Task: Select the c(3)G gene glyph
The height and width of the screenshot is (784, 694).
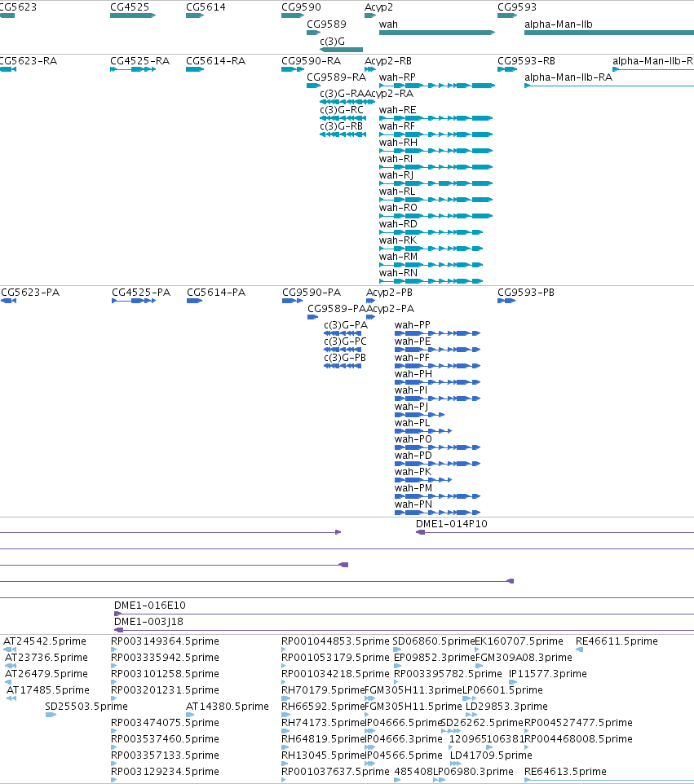Action: (x=341, y=50)
